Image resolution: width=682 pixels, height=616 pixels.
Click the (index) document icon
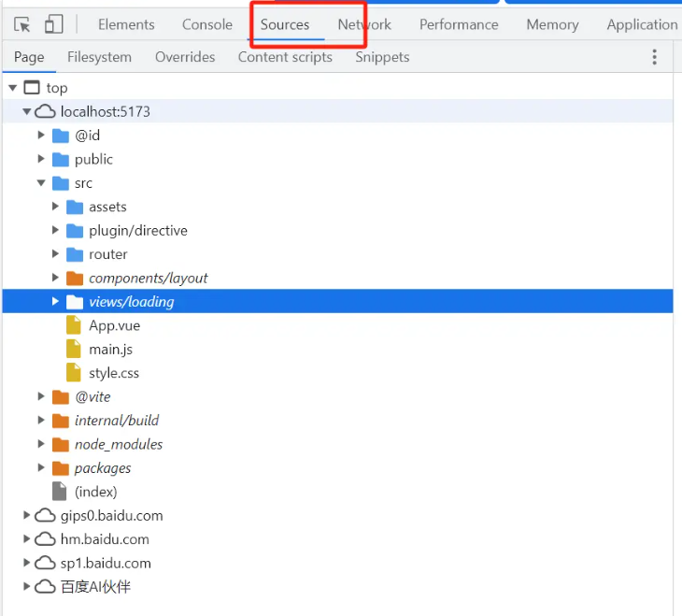pyautogui.click(x=59, y=492)
